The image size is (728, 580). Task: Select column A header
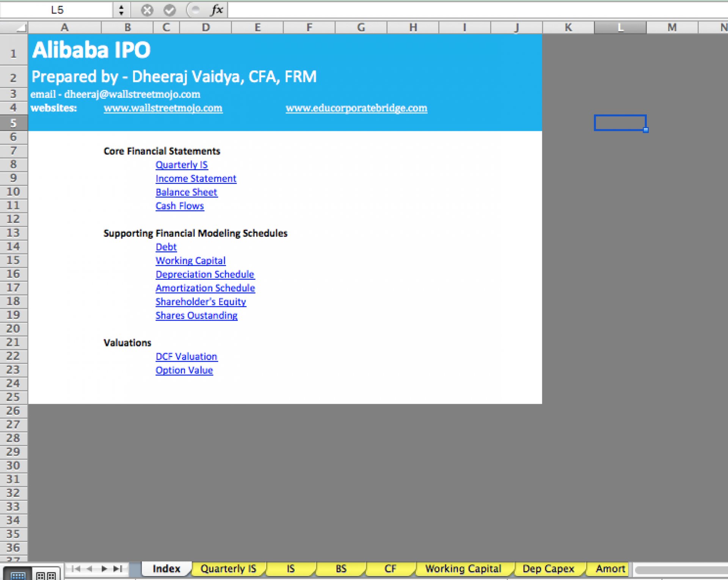click(64, 27)
